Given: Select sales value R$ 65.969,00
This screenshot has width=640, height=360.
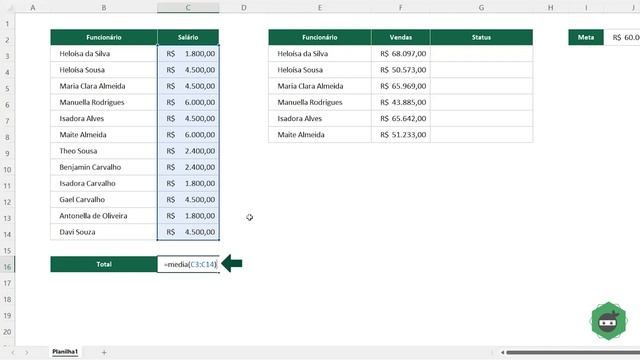Looking at the screenshot, I should [x=400, y=86].
